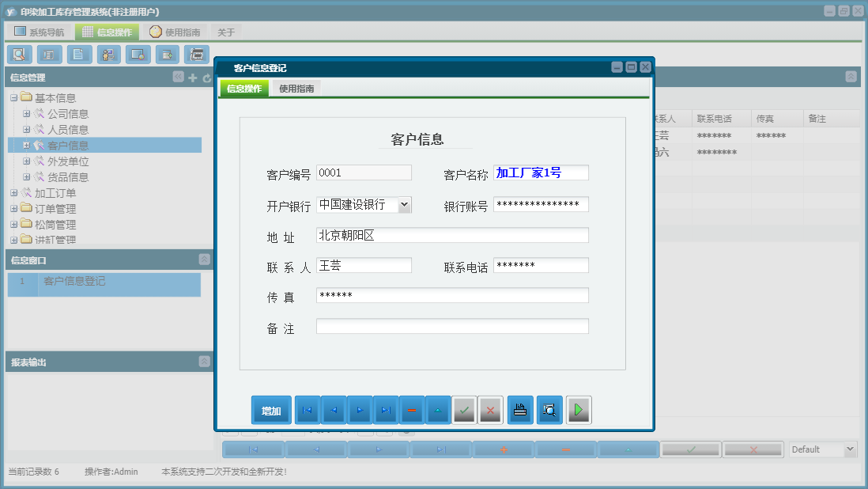The width and height of the screenshot is (868, 489).
Task: Select the search/magnifier tool in the toolbar
Action: click(19, 55)
